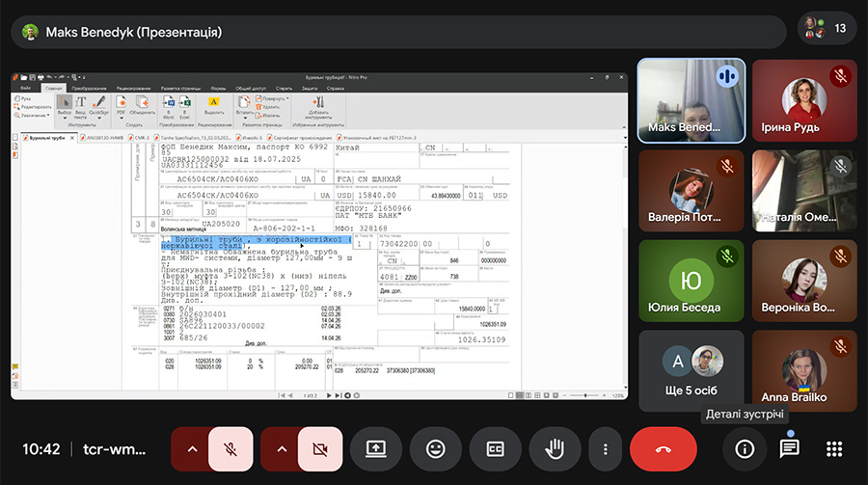This screenshot has height=485, width=868.
Task: Click Anna Brailko's video tile
Action: click(803, 370)
